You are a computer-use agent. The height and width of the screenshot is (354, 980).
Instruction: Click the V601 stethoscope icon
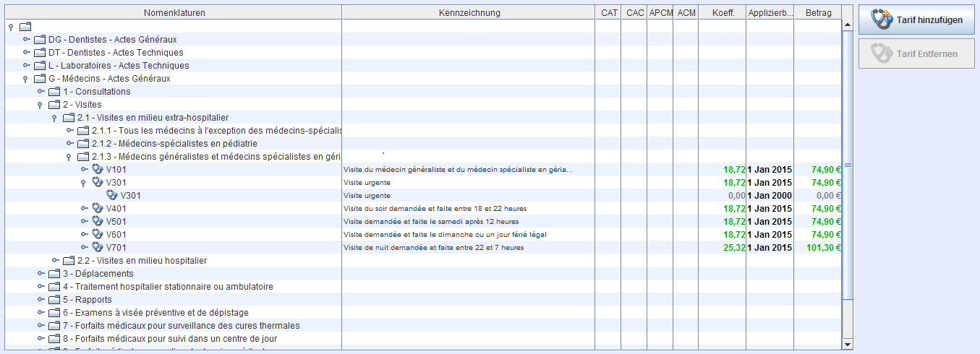(x=98, y=235)
